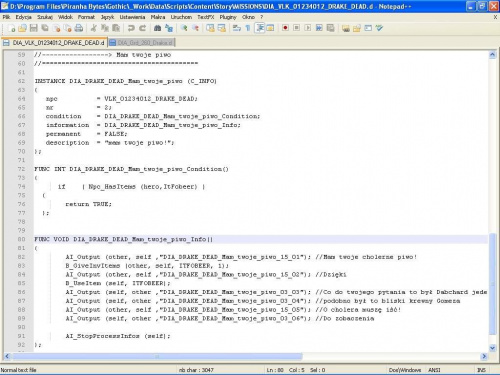Open the ? help menu
The height and width of the screenshot is (375, 500).
tap(262, 17)
